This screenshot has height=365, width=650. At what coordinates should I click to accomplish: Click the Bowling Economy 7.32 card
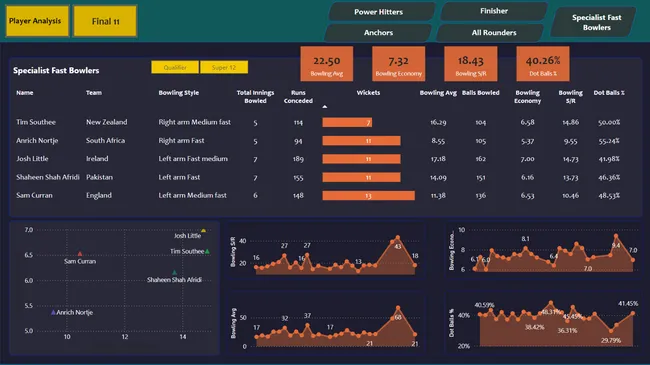pyautogui.click(x=398, y=64)
